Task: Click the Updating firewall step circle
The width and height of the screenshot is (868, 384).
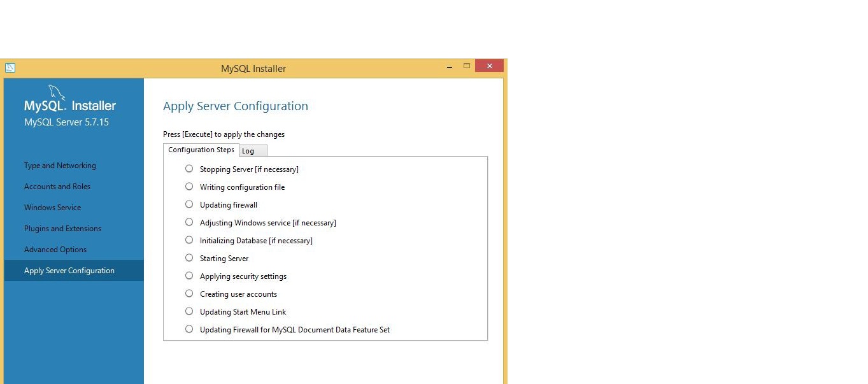Action: [189, 204]
